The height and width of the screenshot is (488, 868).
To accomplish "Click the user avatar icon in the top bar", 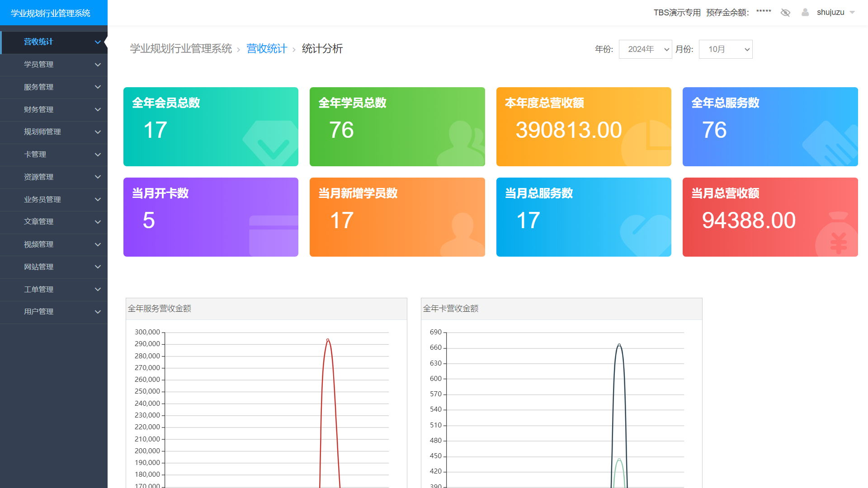I will tap(805, 12).
